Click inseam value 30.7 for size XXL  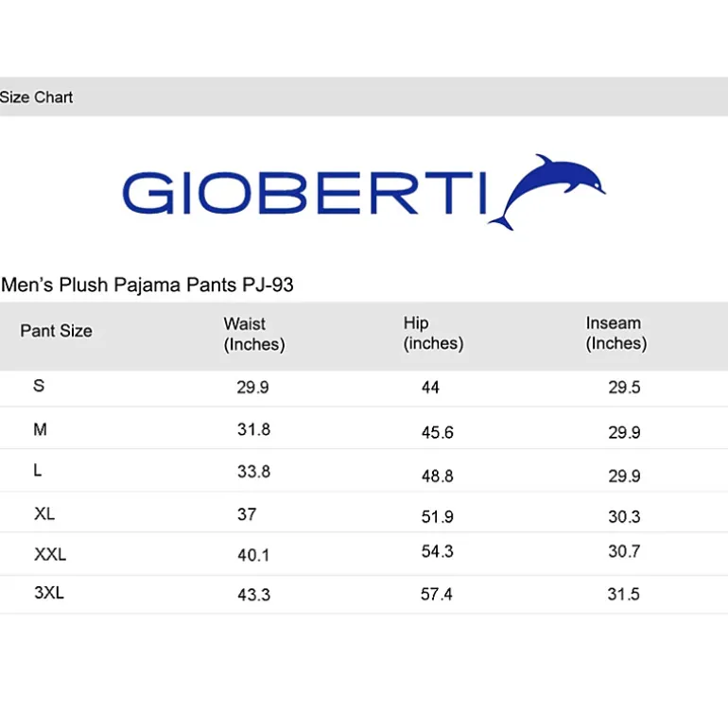[624, 551]
